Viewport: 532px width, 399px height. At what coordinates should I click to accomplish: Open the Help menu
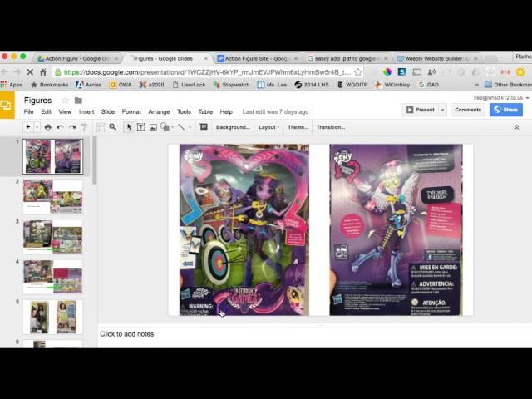pyautogui.click(x=226, y=111)
